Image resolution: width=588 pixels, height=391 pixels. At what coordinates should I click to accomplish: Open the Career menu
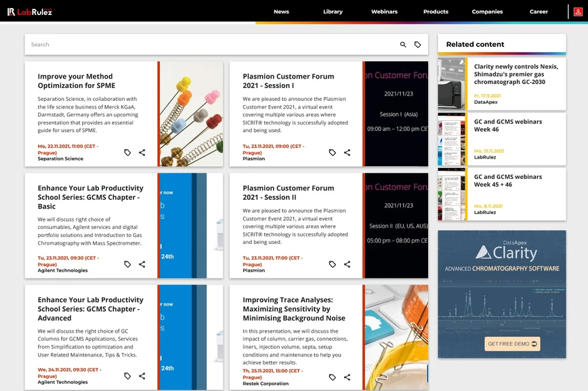539,12
